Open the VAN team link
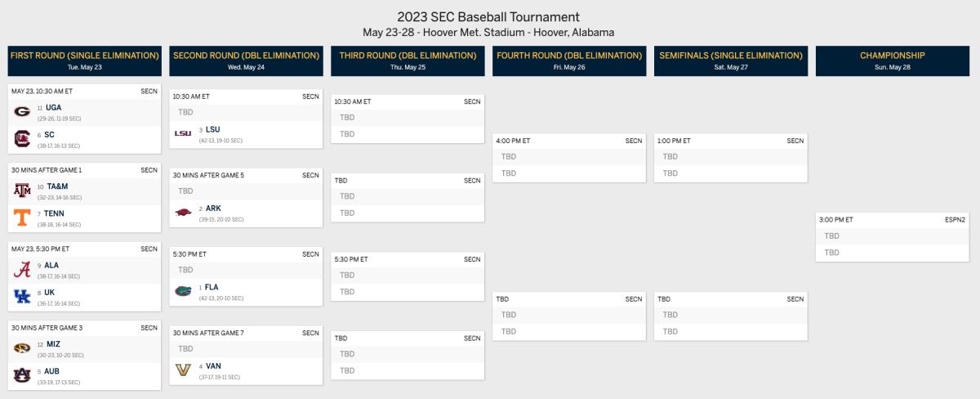The image size is (980, 399). click(x=213, y=365)
